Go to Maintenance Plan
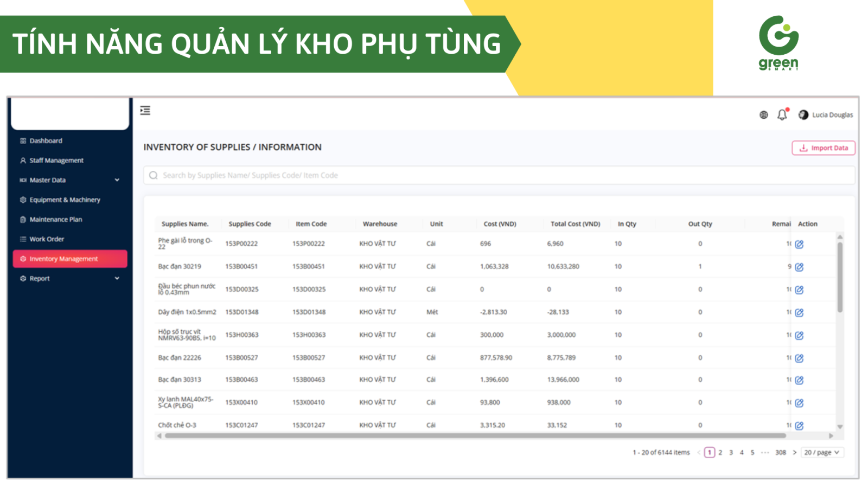Screen dimensions: 868x488 tap(56, 220)
